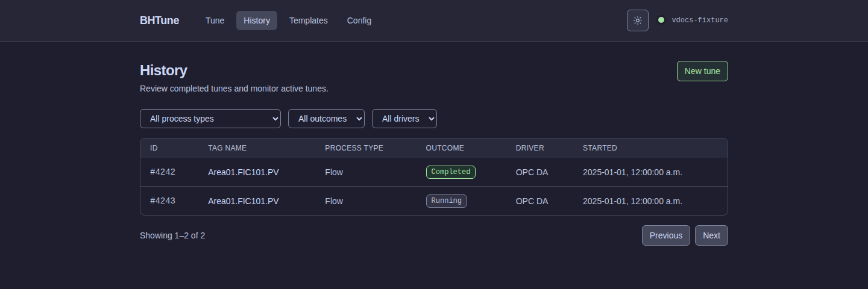Image resolution: width=868 pixels, height=289 pixels.
Task: Click the Running outcome badge
Action: pyautogui.click(x=447, y=201)
